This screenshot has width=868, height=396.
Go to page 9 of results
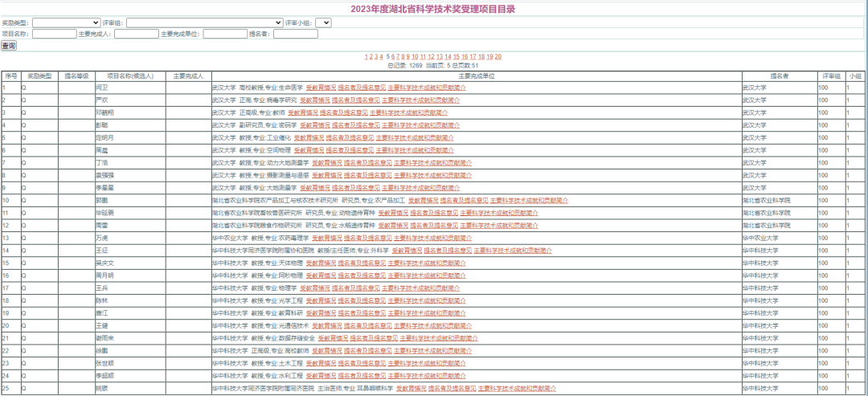408,56
